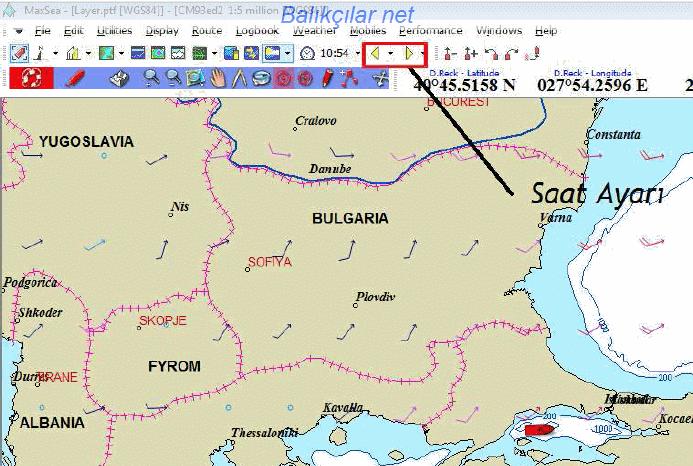Viewport: 693px width, 466px height.
Task: Click the clock icon beside 10:54
Action: (307, 53)
